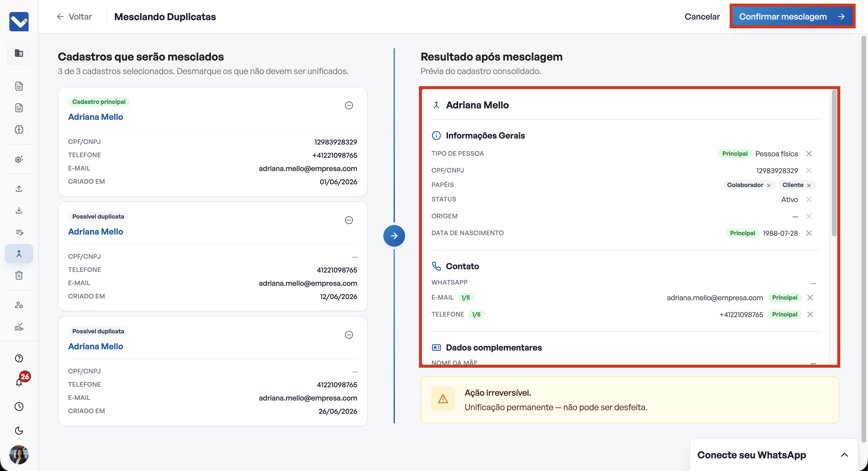
Task: Click the Cadastro principal green badge
Action: pyautogui.click(x=99, y=102)
